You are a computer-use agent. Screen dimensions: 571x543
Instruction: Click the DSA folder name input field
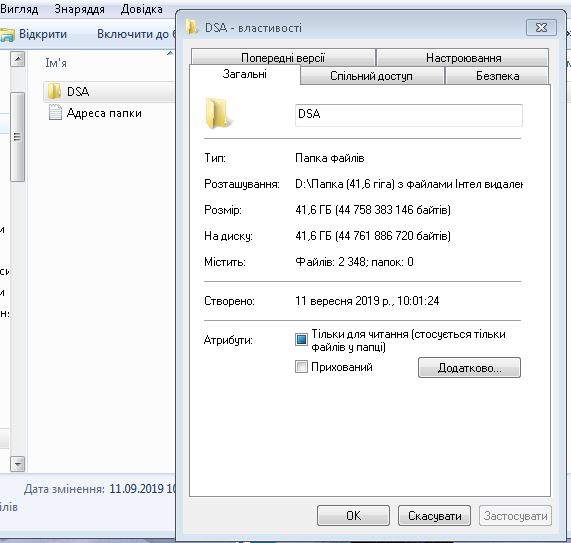(409, 115)
